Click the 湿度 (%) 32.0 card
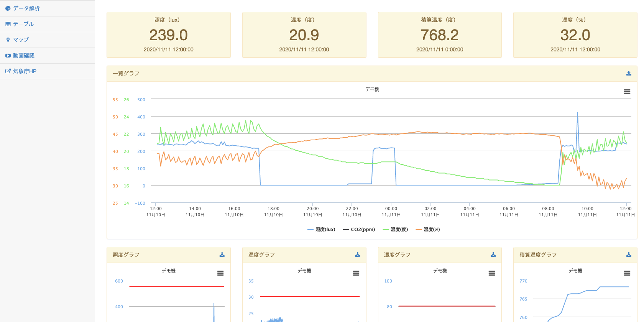The width and height of the screenshot is (644, 322). coord(575,35)
